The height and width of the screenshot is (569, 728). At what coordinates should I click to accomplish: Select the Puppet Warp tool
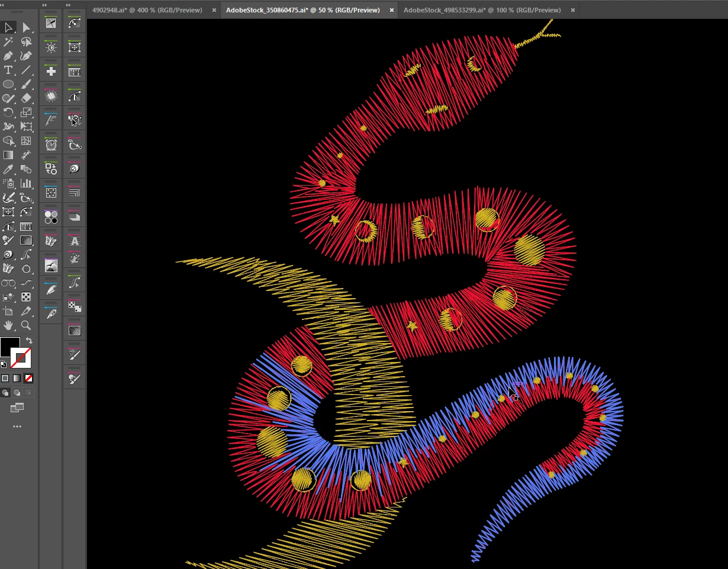pos(8,127)
